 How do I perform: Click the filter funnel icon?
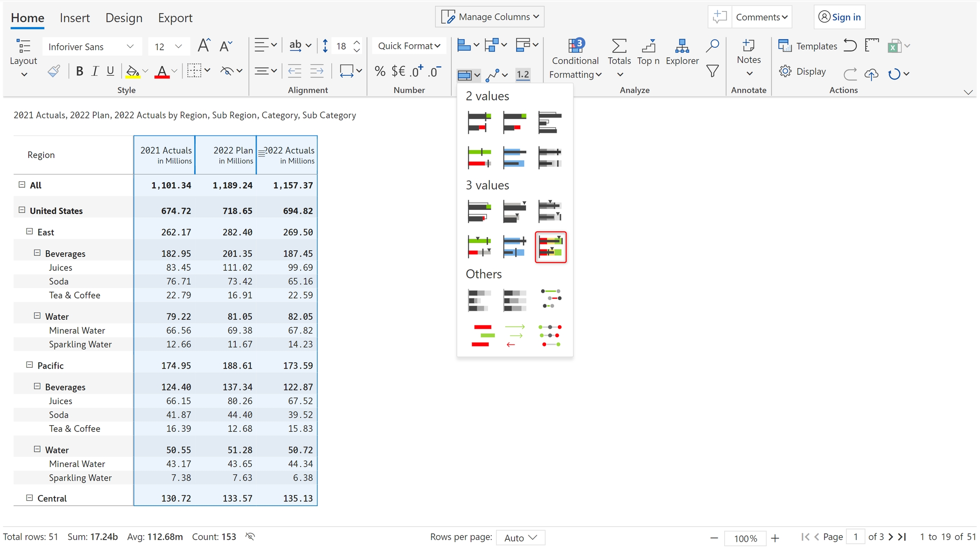pyautogui.click(x=712, y=71)
